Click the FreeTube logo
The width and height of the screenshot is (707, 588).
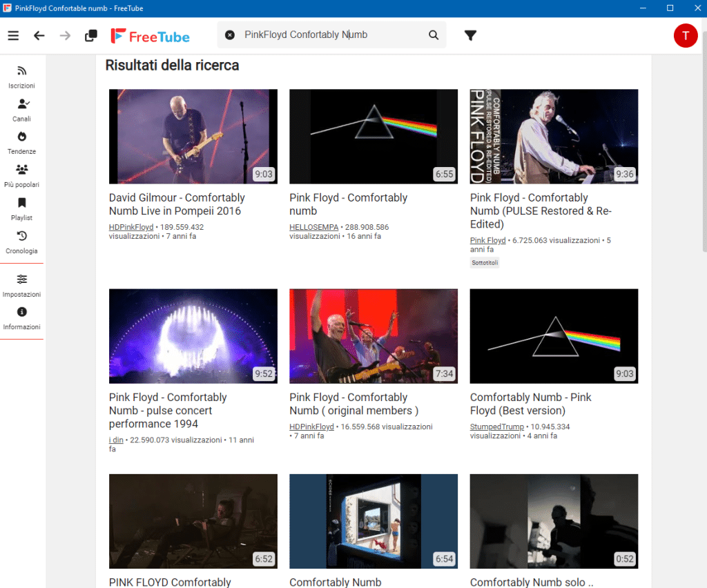click(150, 36)
